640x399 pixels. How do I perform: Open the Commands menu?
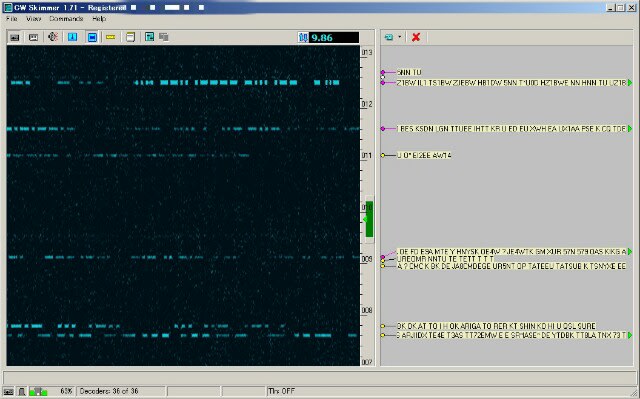coord(66,19)
